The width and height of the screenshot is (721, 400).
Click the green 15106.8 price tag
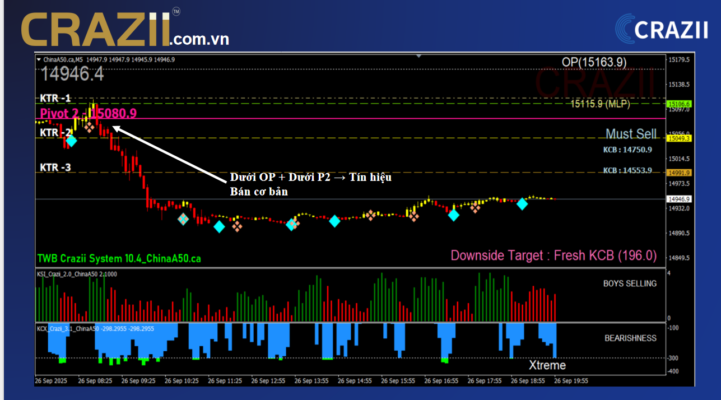679,104
